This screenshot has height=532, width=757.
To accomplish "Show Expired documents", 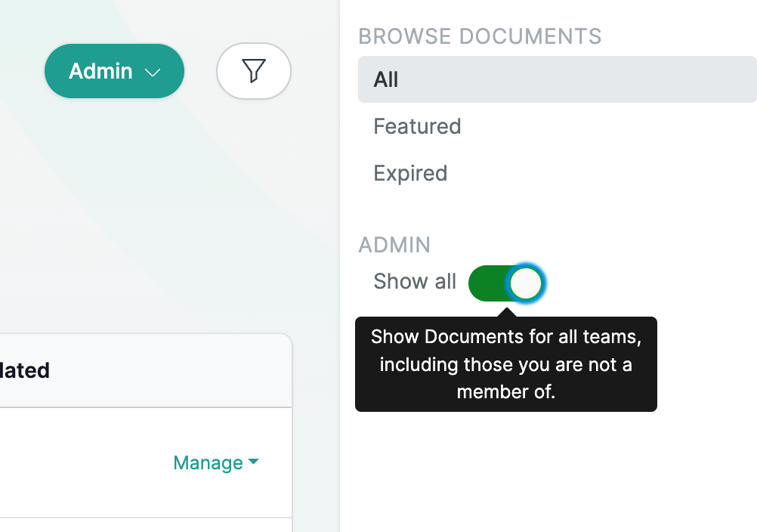I will 410,173.
